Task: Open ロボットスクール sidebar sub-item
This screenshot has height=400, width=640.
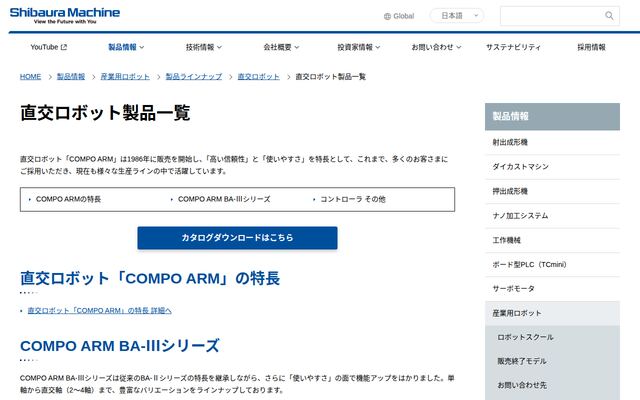Action: tap(552, 338)
